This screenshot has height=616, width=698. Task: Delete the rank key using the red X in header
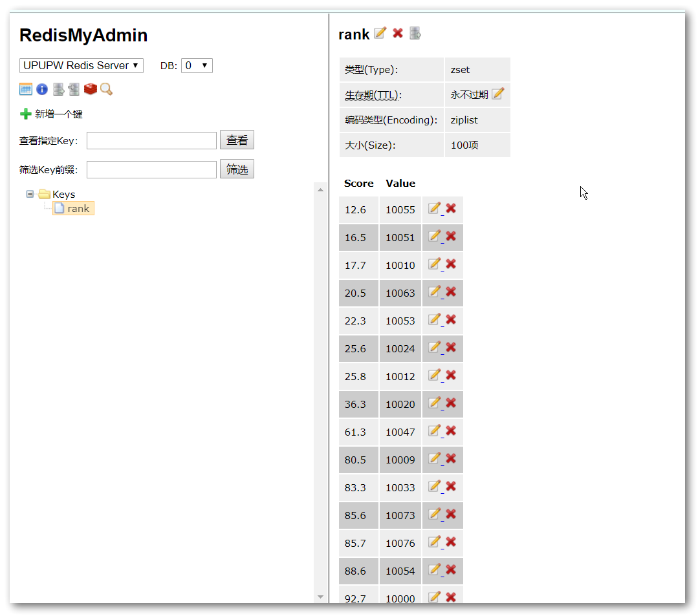[x=398, y=34]
